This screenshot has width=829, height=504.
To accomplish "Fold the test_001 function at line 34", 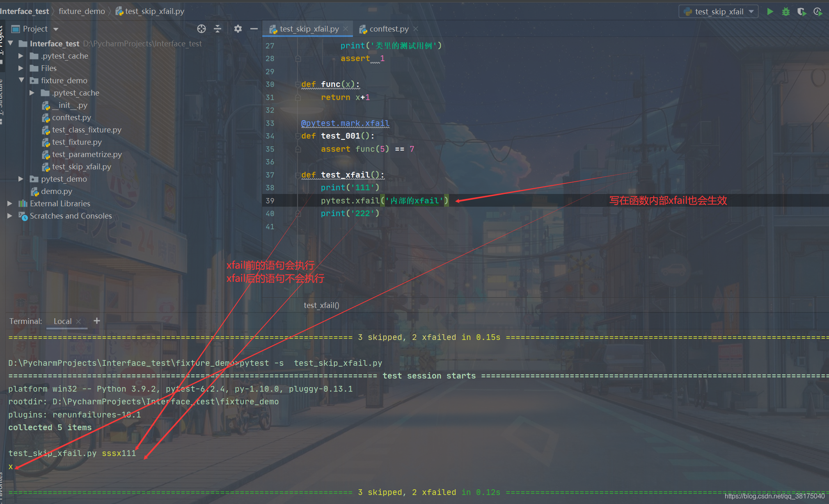I will point(298,136).
